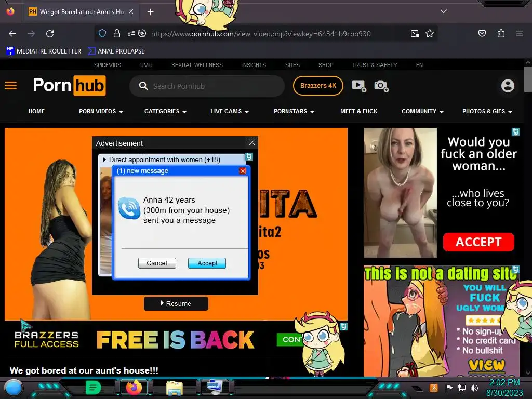This screenshot has width=532, height=399.
Task: Click the blue phone message icon in popup
Action: click(129, 208)
